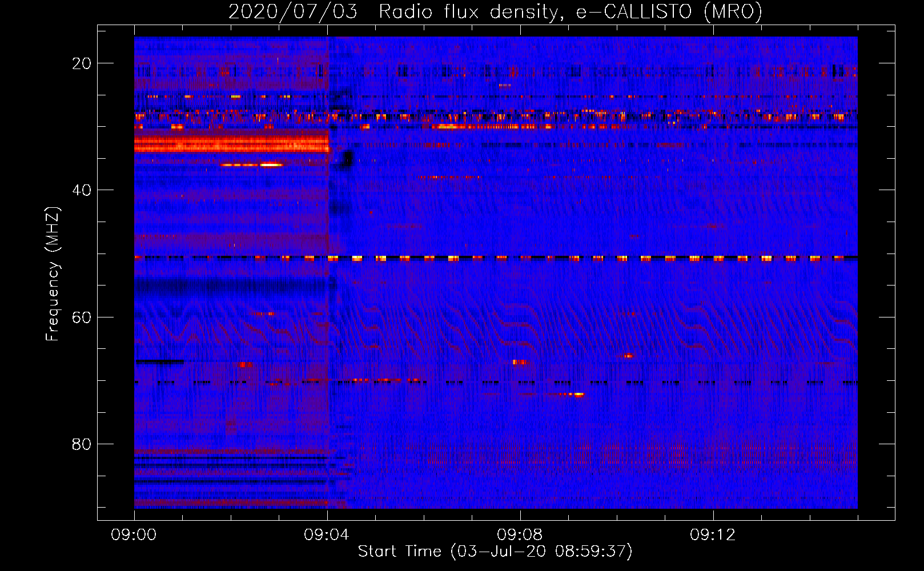Screen dimensions: 924x571
Task: Click the '09:00' time tick label
Action: point(134,535)
